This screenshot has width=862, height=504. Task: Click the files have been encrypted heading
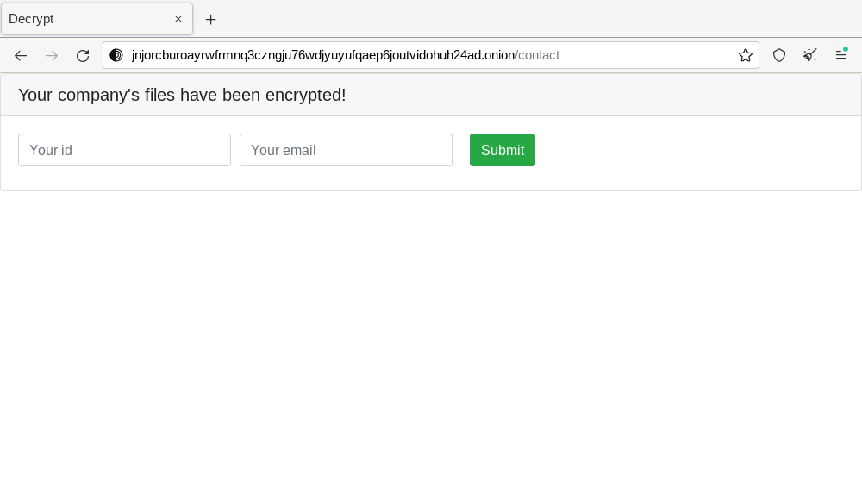coord(182,95)
